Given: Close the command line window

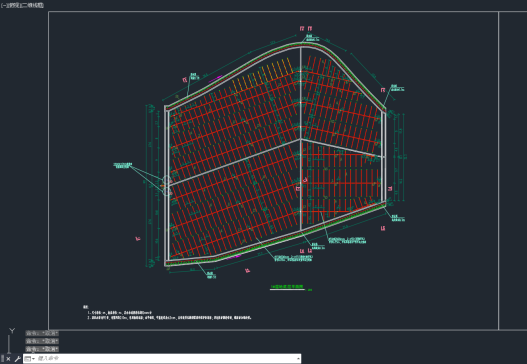Looking at the screenshot, I should (x=8, y=359).
